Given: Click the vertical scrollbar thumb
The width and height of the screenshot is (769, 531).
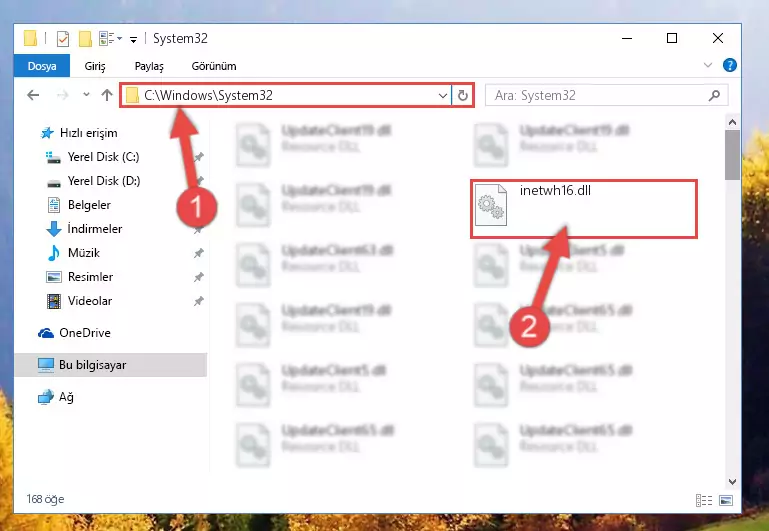Looking at the screenshot, I should 732,155.
